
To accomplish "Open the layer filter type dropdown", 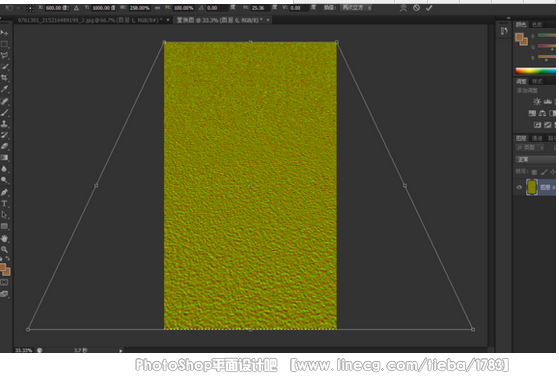I will tap(530, 148).
